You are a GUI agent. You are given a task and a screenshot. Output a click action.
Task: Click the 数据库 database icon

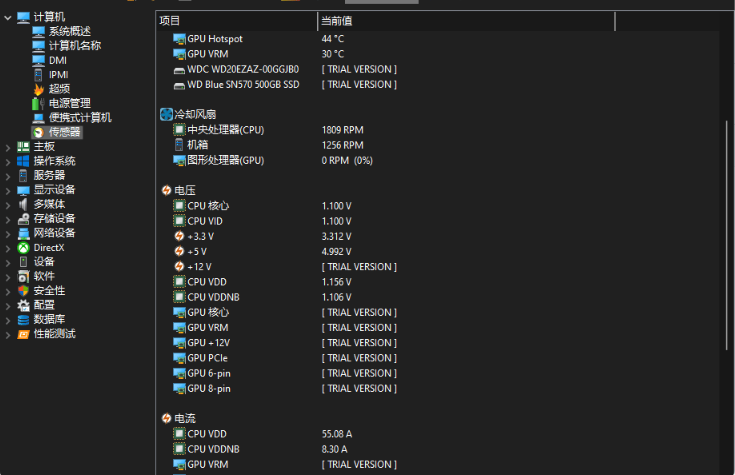23,320
